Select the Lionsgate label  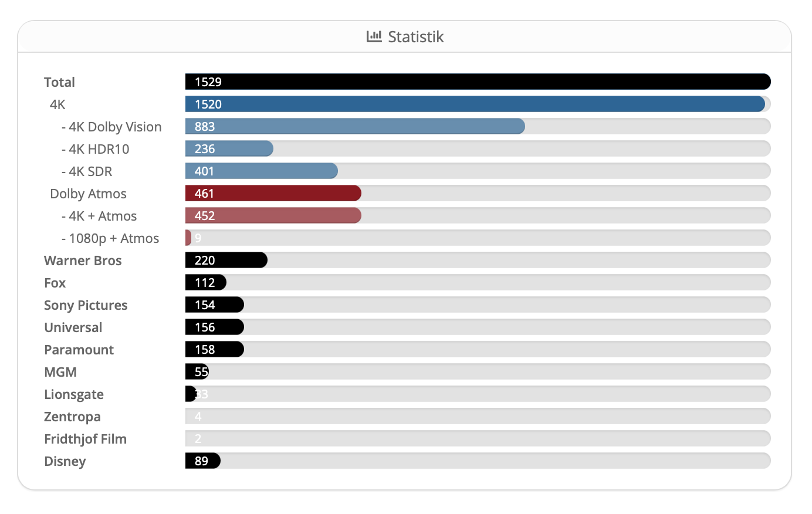pos(74,394)
